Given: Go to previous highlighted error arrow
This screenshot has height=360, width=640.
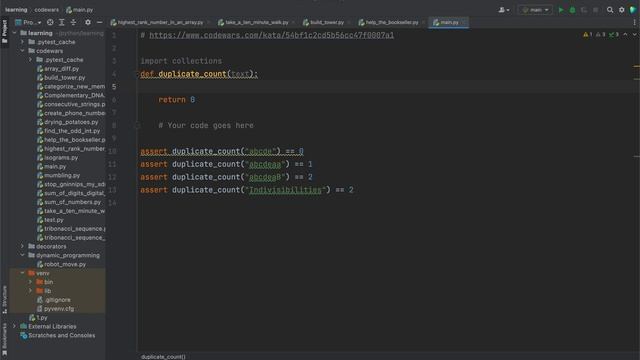Looking at the screenshot, I should (x=625, y=35).
